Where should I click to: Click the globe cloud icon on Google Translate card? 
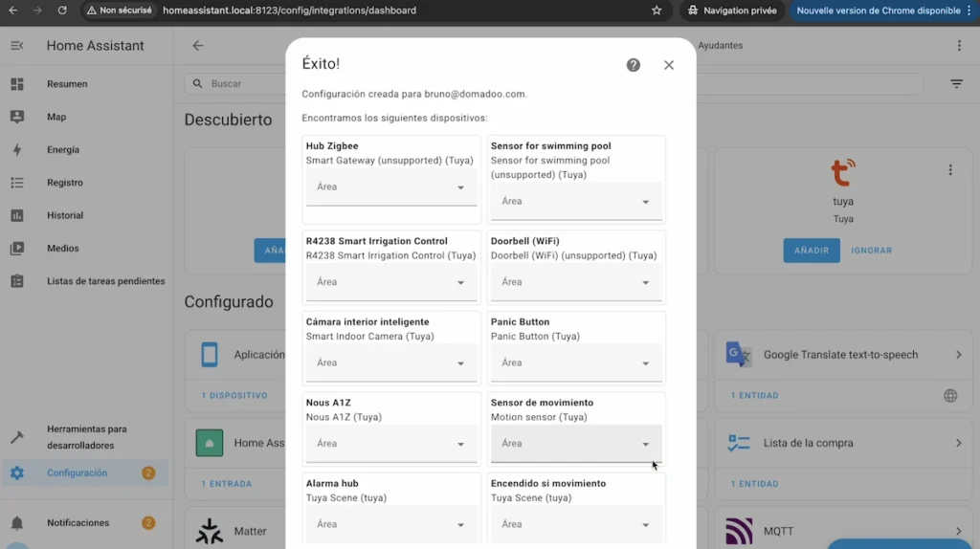tap(950, 395)
